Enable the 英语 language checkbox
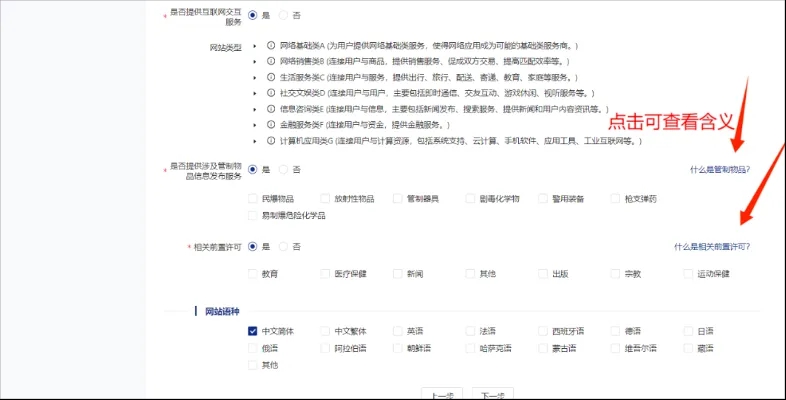786x400 pixels. [397, 331]
